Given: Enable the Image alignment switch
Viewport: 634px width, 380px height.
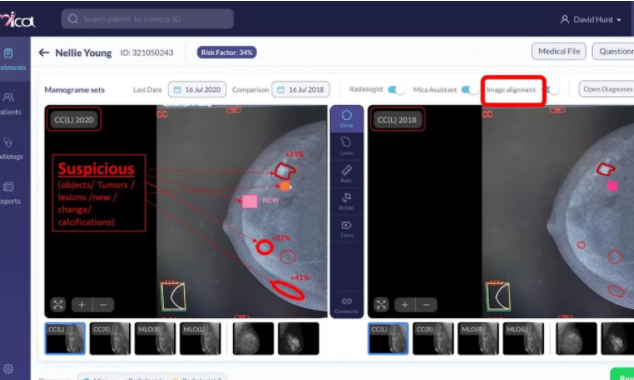Looking at the screenshot, I should (x=553, y=89).
